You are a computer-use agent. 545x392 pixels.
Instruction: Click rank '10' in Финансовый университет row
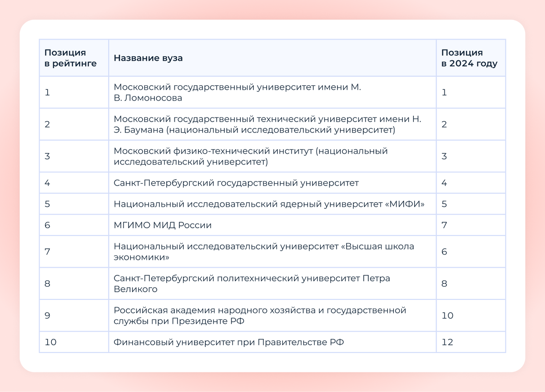click(x=50, y=342)
